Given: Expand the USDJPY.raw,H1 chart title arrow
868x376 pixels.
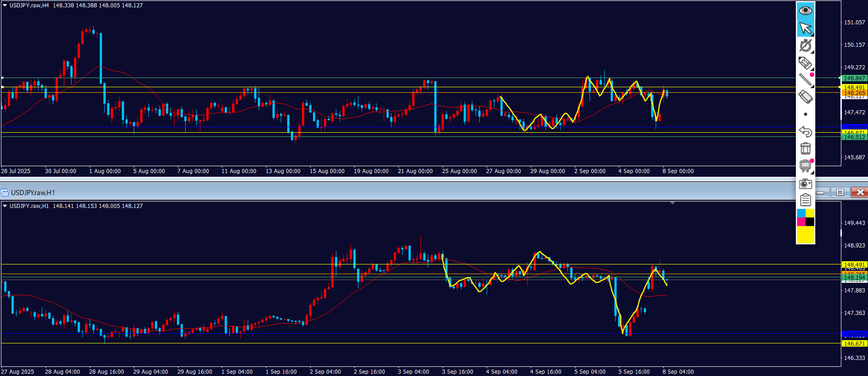Looking at the screenshot, I should point(5,206).
